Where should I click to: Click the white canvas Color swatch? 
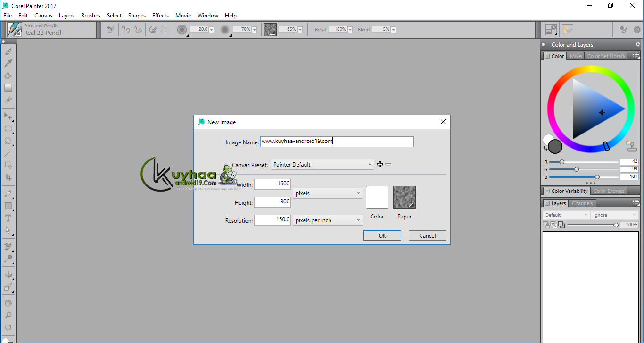pyautogui.click(x=377, y=197)
